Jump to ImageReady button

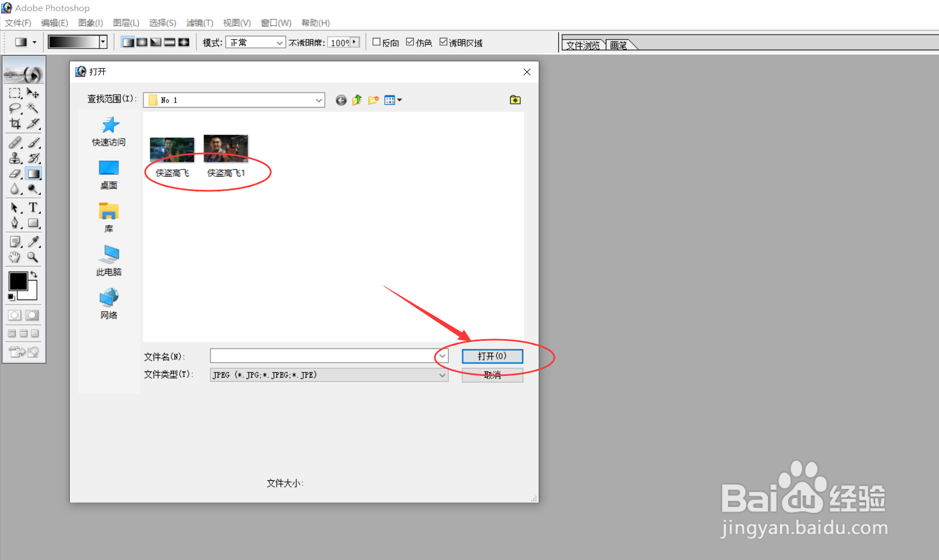pos(23,352)
